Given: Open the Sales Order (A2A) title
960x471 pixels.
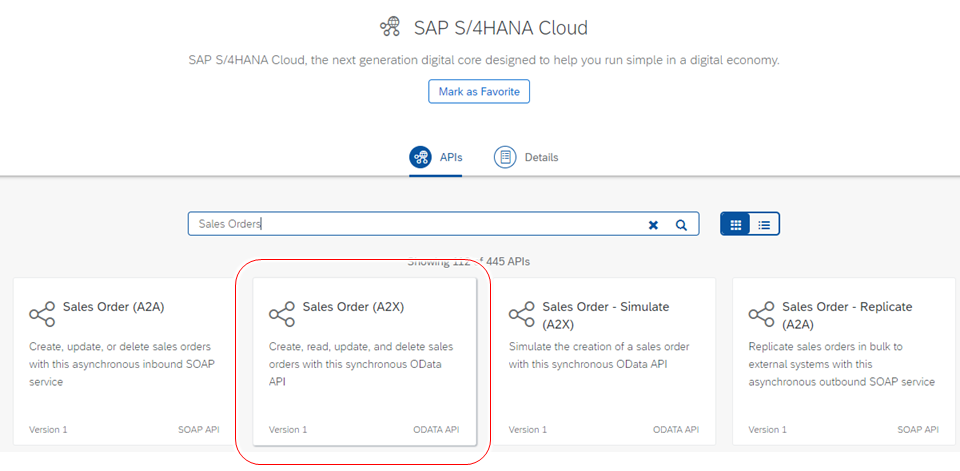Looking at the screenshot, I should pos(113,307).
